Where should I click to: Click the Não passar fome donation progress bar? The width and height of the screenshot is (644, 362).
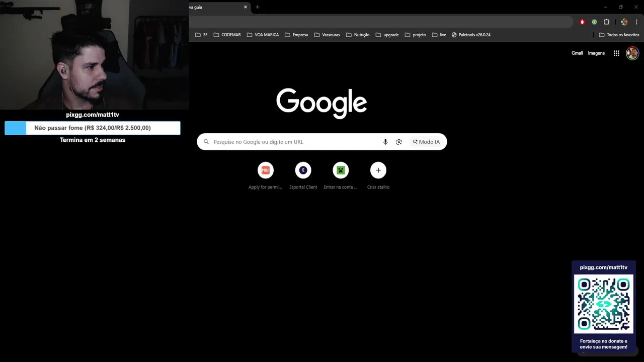pyautogui.click(x=93, y=128)
